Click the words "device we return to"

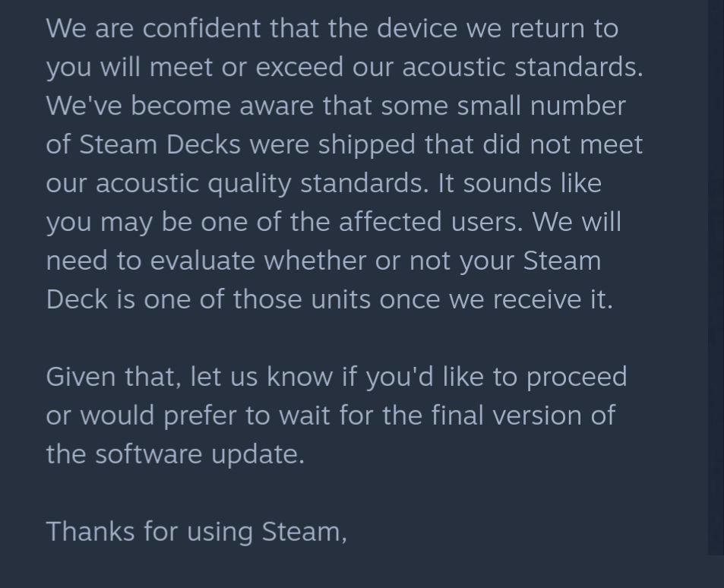(x=498, y=28)
